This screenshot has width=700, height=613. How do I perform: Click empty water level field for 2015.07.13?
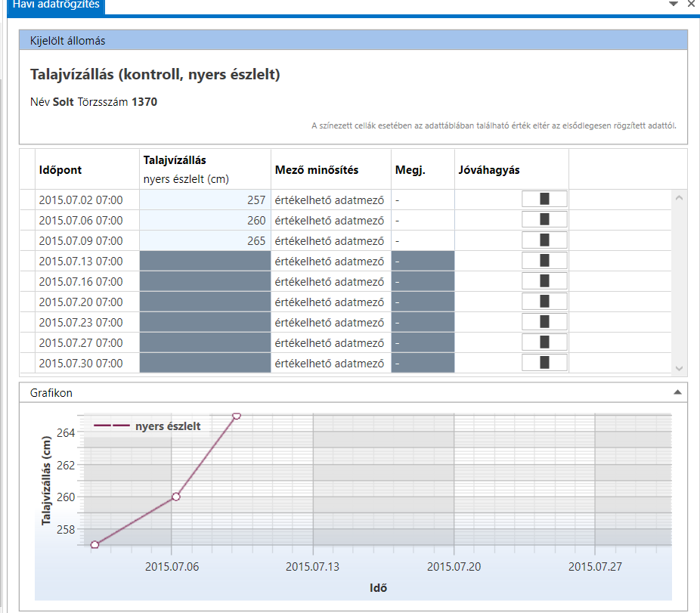[x=205, y=261]
